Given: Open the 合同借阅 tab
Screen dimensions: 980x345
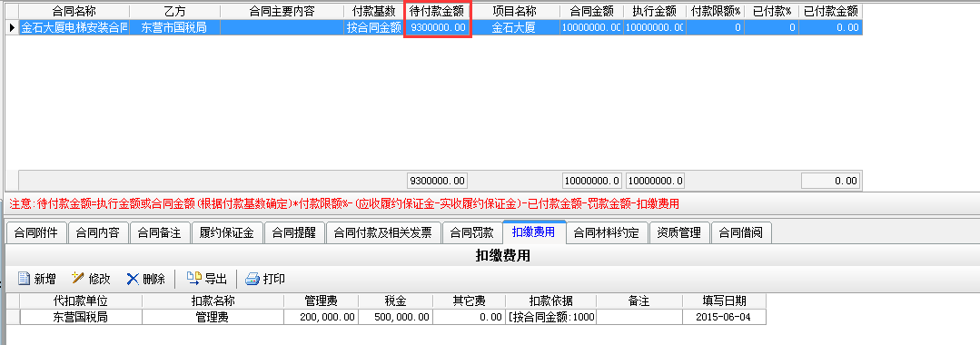Looking at the screenshot, I should pyautogui.click(x=741, y=233).
